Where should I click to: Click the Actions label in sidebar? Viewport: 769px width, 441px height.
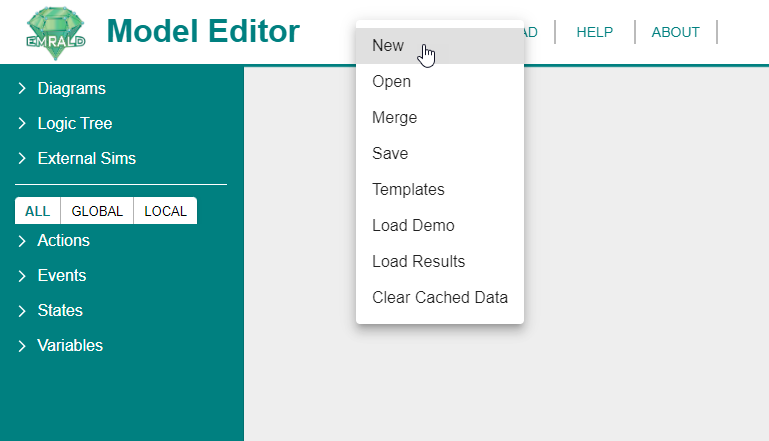64,240
